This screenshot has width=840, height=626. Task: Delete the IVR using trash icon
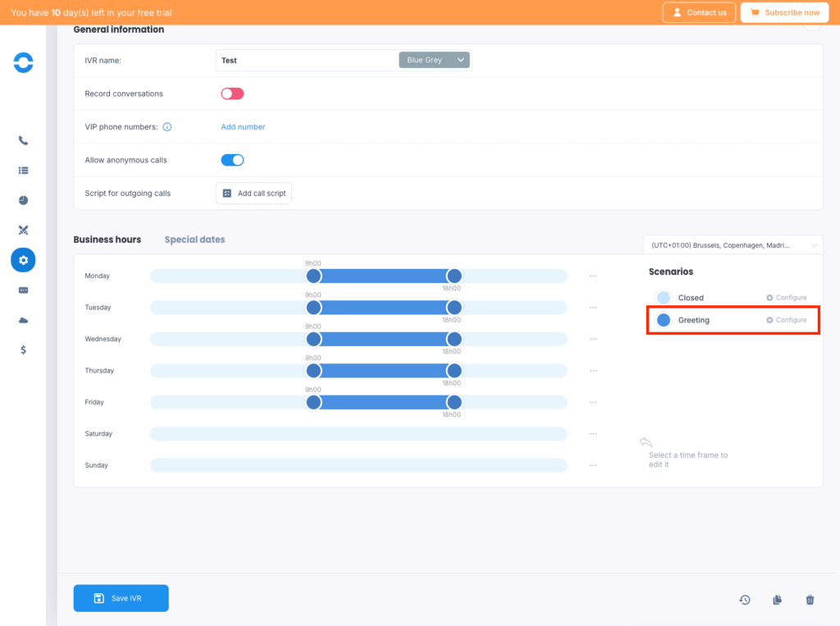coord(810,600)
